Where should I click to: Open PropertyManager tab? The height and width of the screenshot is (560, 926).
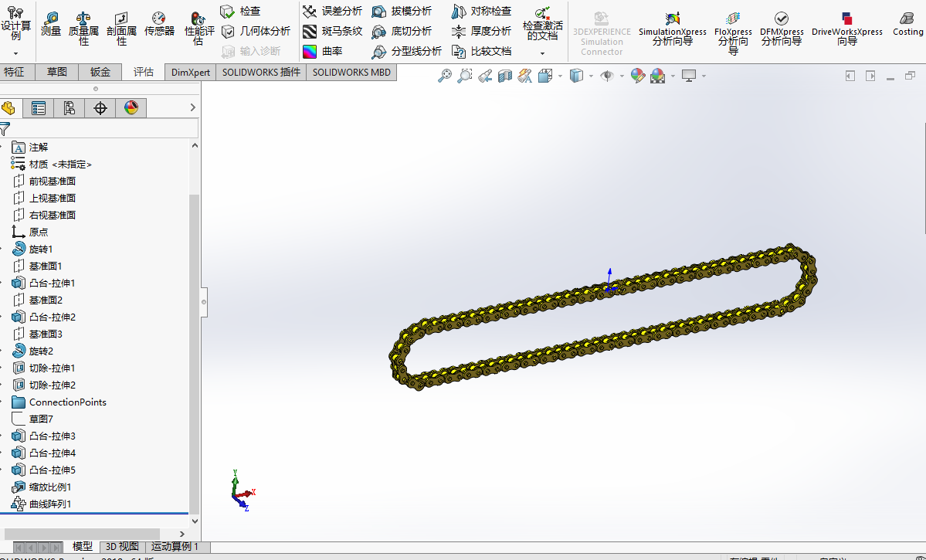(39, 108)
